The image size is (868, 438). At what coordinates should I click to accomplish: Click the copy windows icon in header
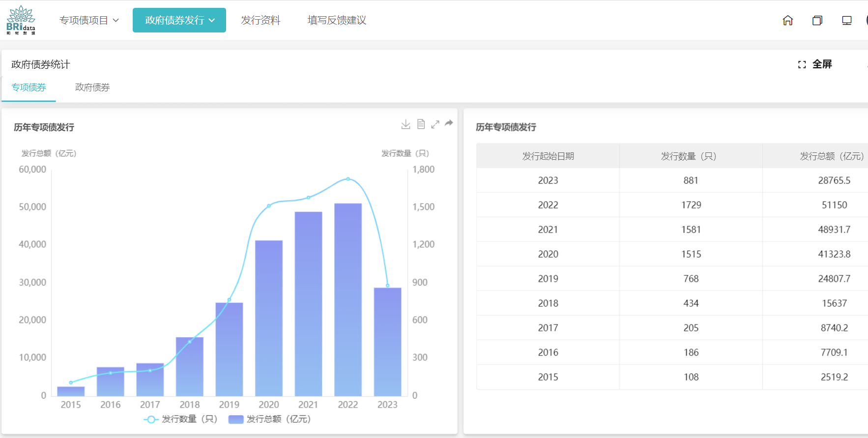point(817,20)
